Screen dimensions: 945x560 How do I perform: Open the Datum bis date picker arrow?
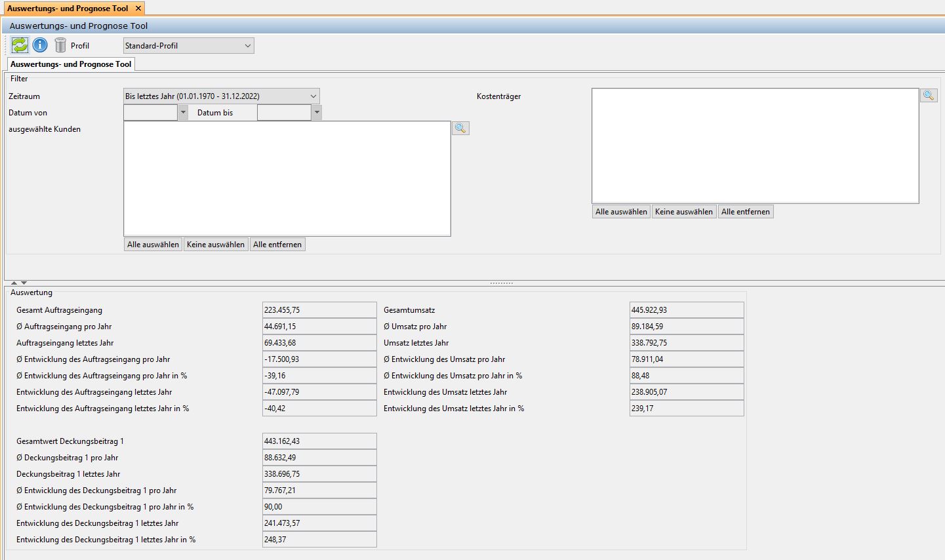(x=317, y=112)
